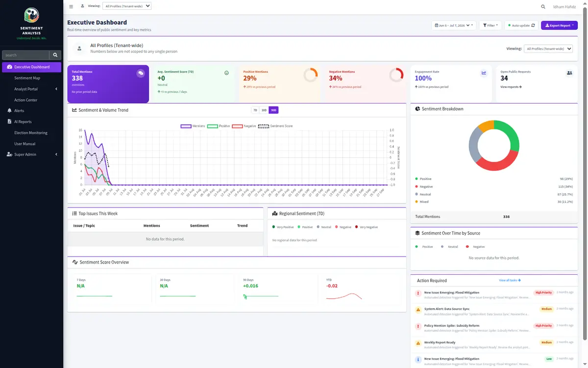Image resolution: width=588 pixels, height=368 pixels.
Task: Click the Engagement Rate chart icon
Action: pyautogui.click(x=484, y=73)
